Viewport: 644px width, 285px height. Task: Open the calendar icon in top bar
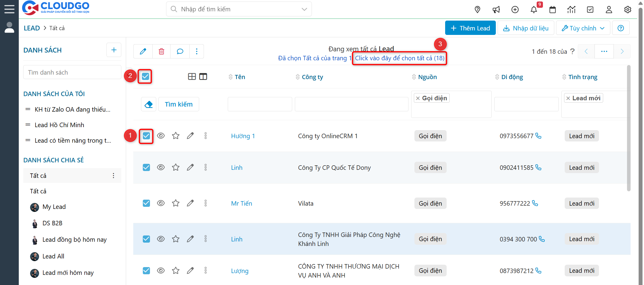coord(553,10)
